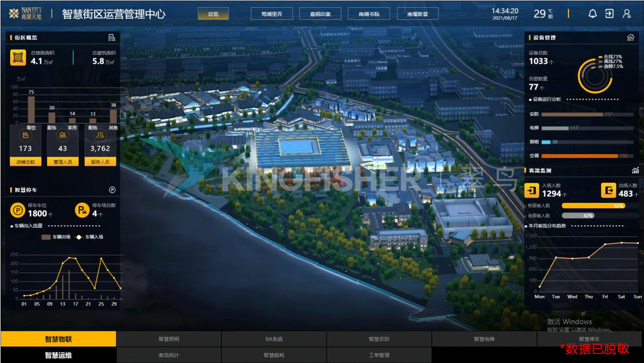Click the circled P icon in 智慧停车 header
Viewport: 644px width, 363px height.
(112, 190)
